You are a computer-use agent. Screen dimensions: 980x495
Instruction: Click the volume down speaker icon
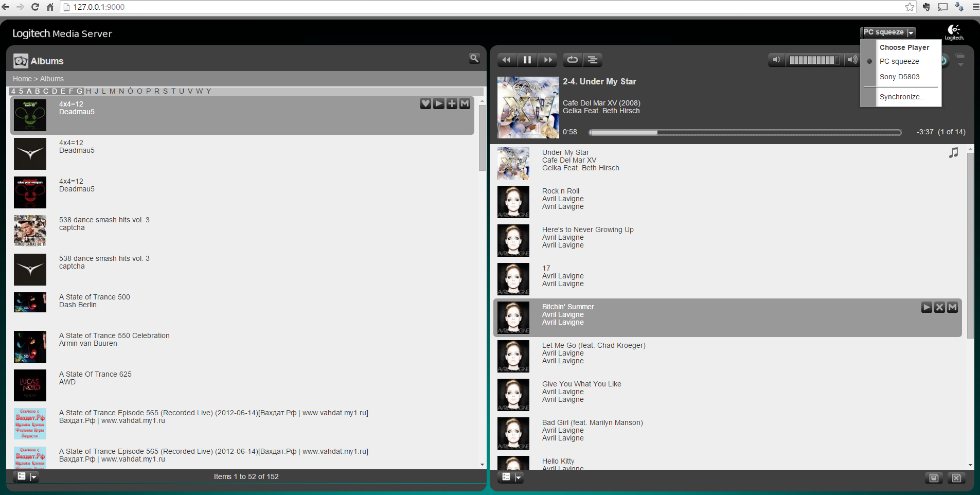click(777, 60)
